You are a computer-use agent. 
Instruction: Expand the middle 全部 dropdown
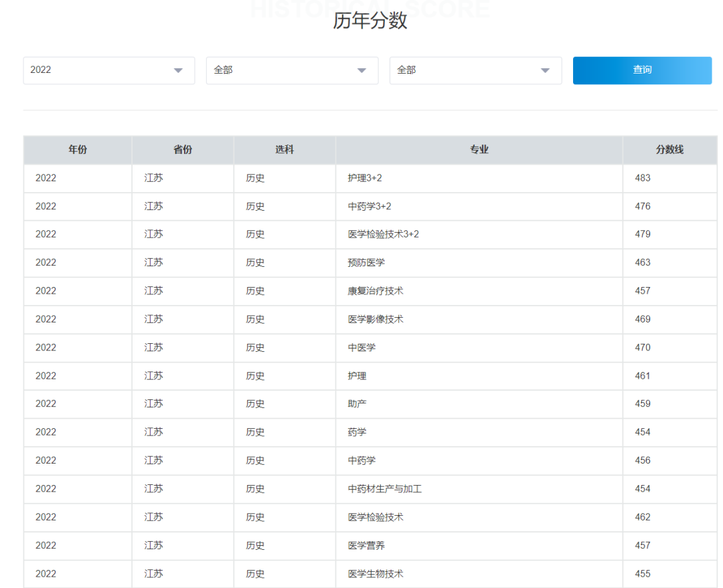coord(292,70)
